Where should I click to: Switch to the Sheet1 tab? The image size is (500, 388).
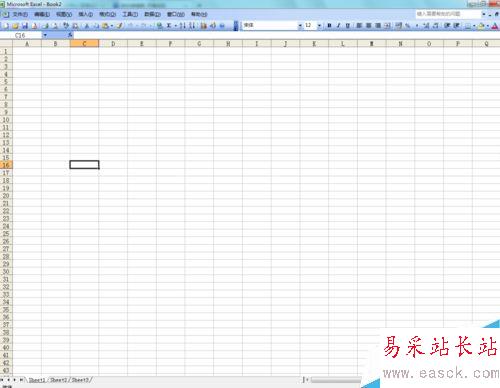click(x=37, y=380)
